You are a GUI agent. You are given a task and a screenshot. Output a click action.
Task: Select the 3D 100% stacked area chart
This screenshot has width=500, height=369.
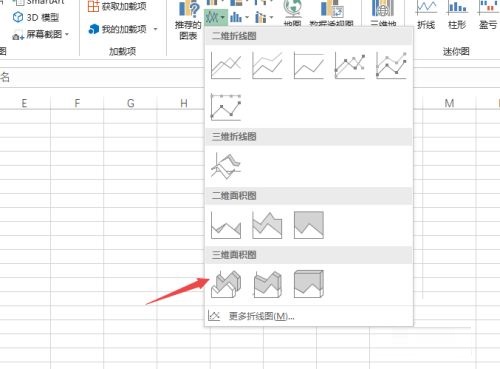pyautogui.click(x=309, y=284)
